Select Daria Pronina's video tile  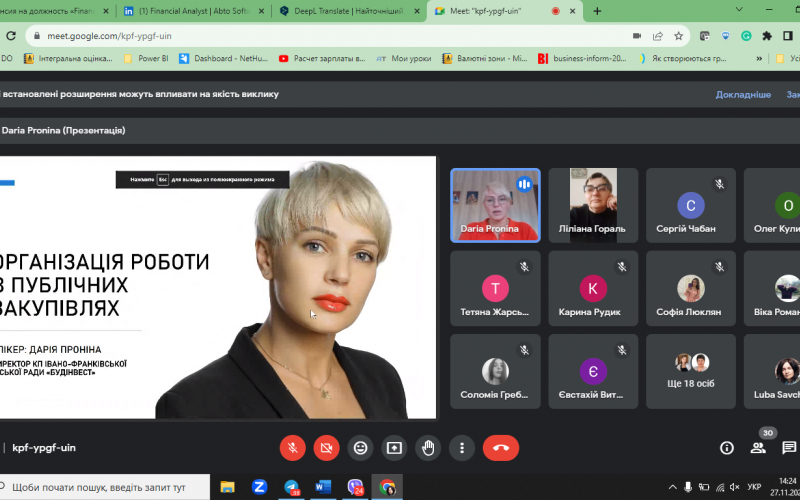[x=495, y=205]
